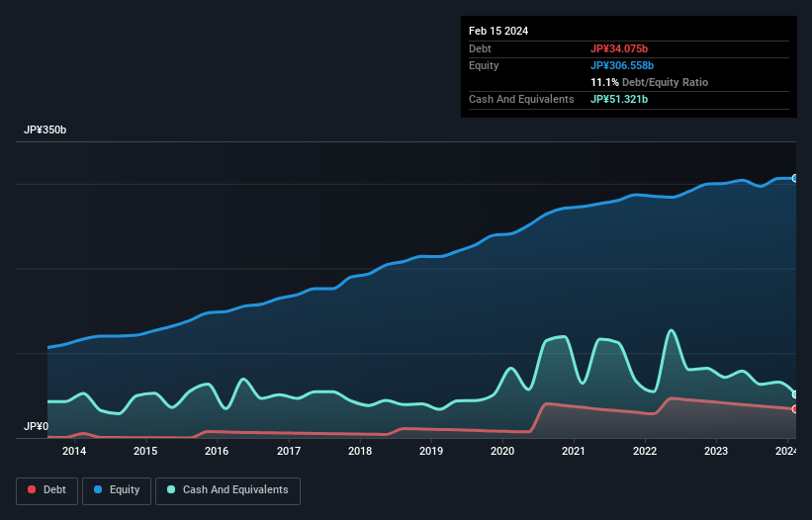Screen dimensions: 812x520
Task: Click the 2020 x-axis label
Action: tap(502, 451)
